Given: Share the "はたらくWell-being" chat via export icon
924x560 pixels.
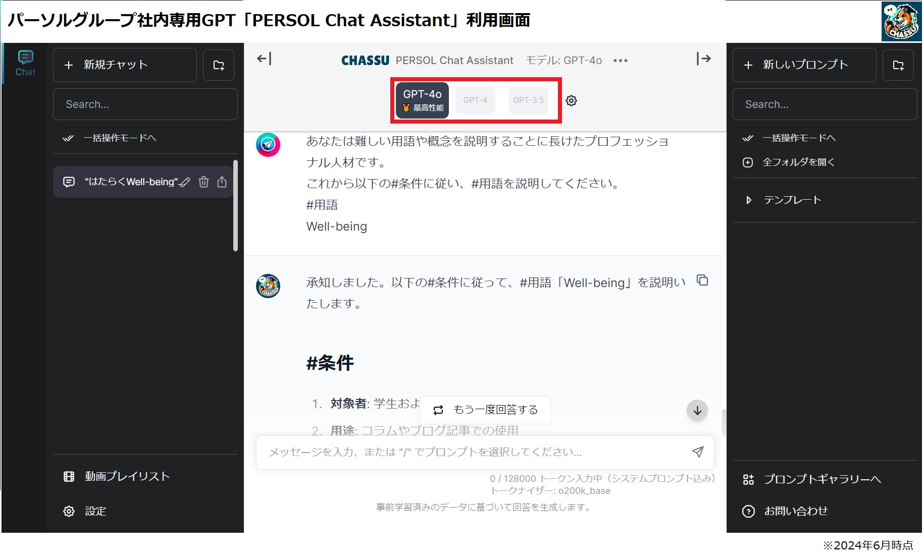Looking at the screenshot, I should point(222,182).
